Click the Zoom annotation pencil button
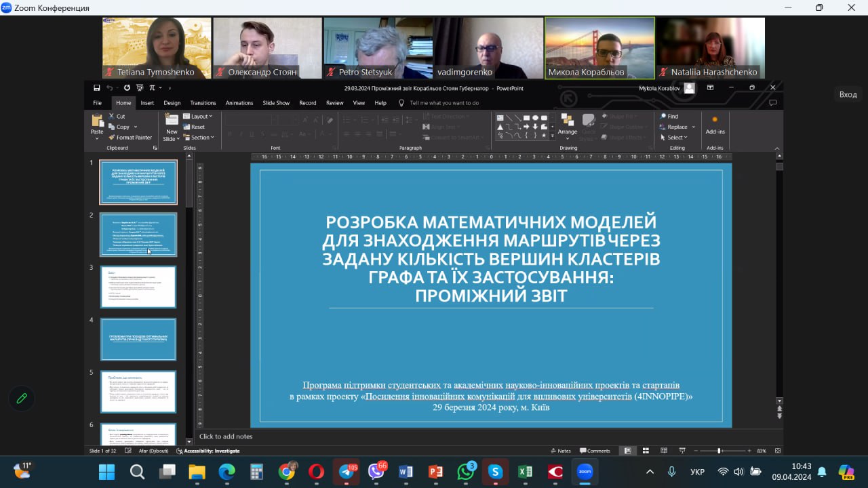868x488 pixels. click(22, 399)
